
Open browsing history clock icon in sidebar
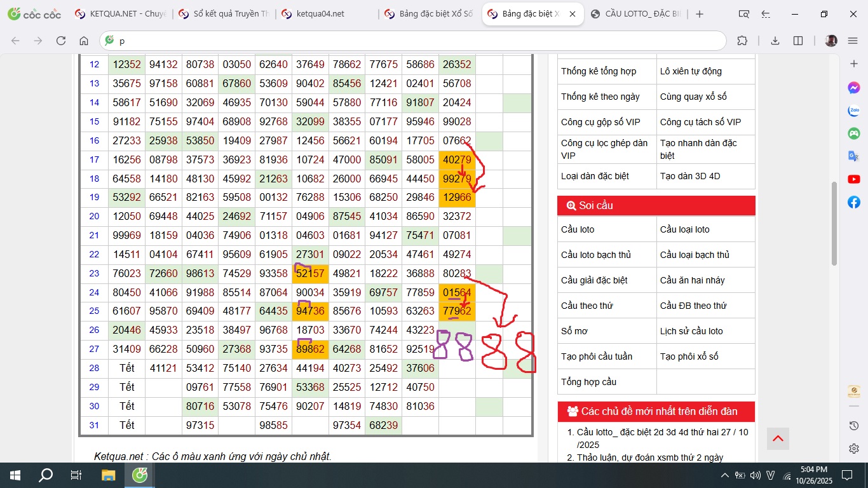pyautogui.click(x=853, y=426)
